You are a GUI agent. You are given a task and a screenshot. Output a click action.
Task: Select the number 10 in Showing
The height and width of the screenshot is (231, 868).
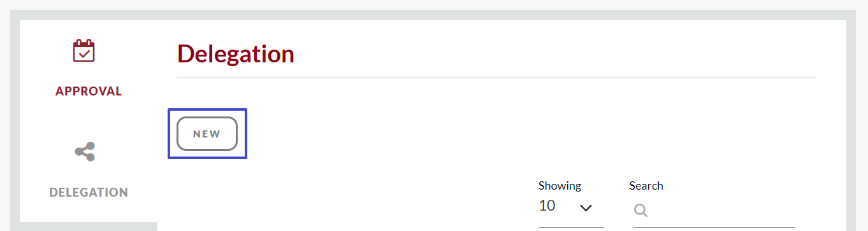[547, 206]
